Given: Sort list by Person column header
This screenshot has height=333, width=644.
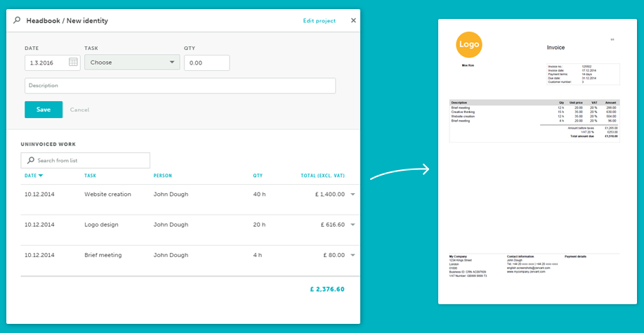Looking at the screenshot, I should click(162, 176).
